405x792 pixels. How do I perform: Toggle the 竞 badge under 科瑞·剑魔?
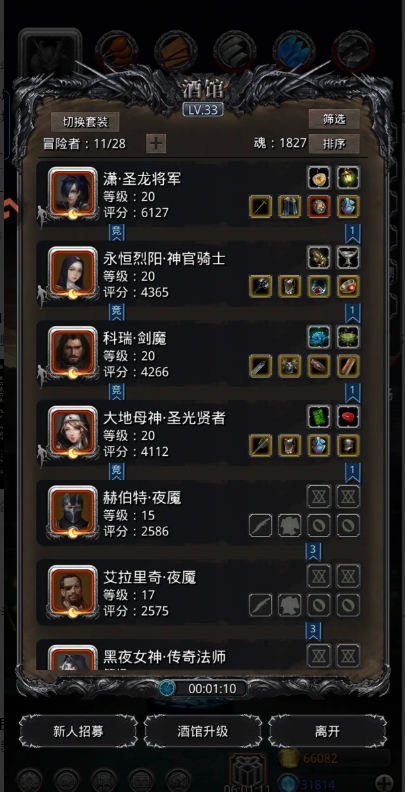117,391
